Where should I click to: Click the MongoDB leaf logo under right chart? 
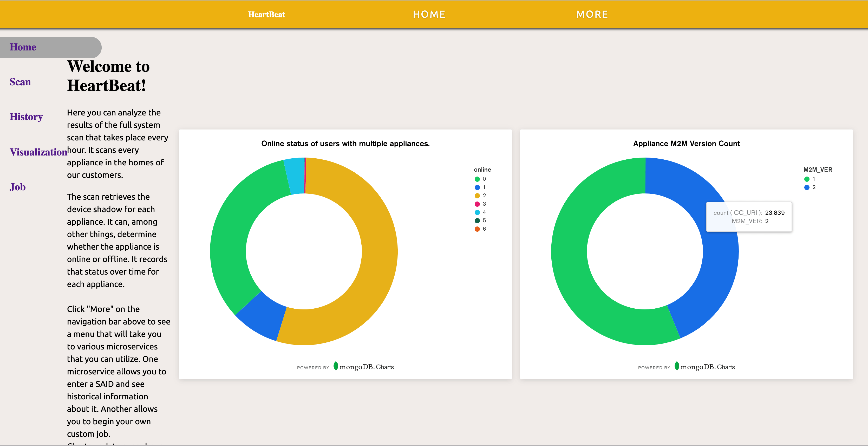pyautogui.click(x=677, y=366)
